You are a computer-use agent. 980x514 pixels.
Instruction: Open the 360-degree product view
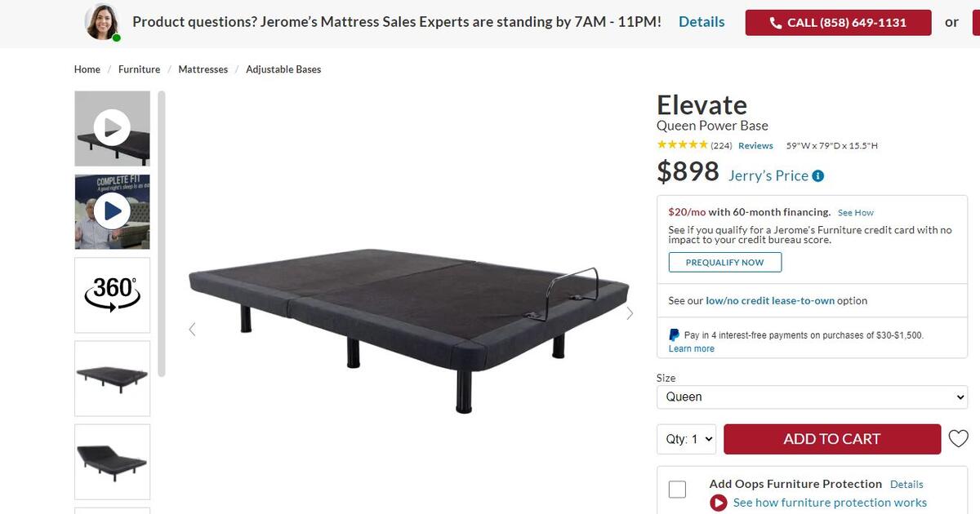click(112, 295)
